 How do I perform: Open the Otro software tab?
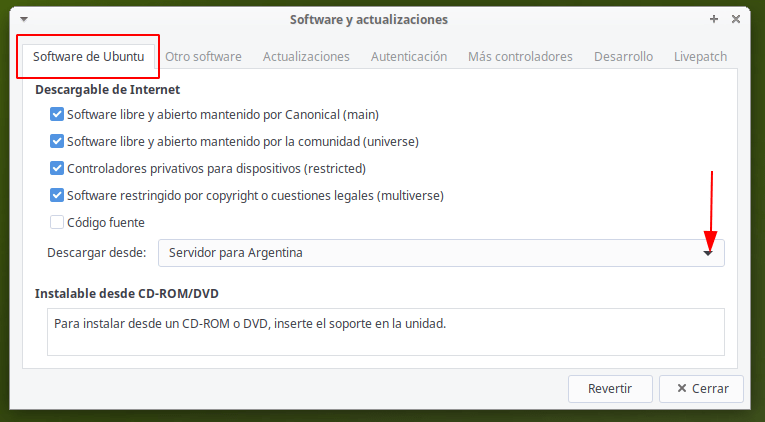203,57
